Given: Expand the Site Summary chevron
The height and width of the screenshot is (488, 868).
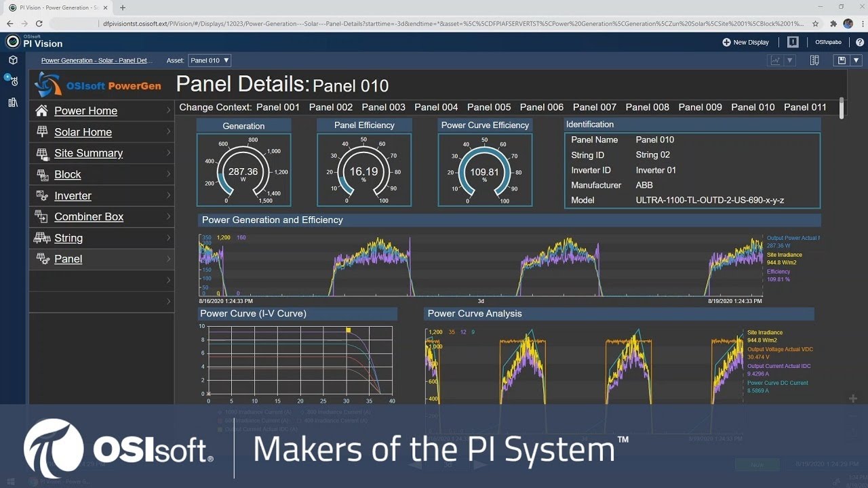Looking at the screenshot, I should click(168, 153).
